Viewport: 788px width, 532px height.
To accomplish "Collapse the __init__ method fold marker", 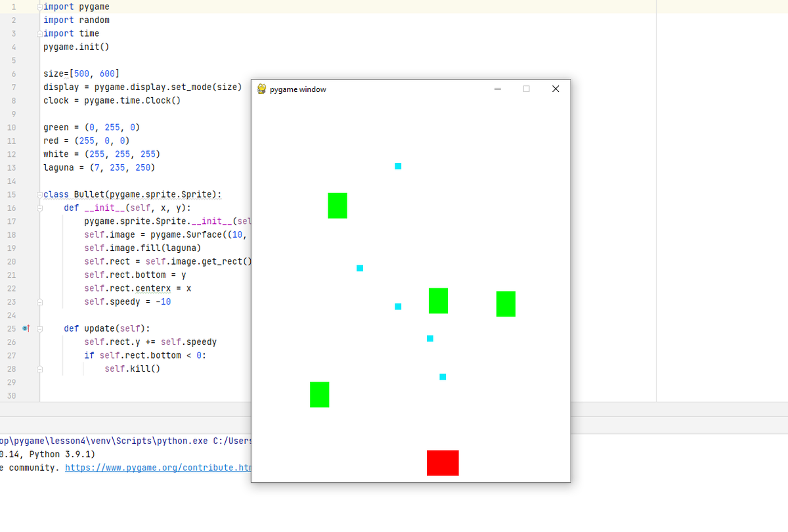I will coord(39,208).
